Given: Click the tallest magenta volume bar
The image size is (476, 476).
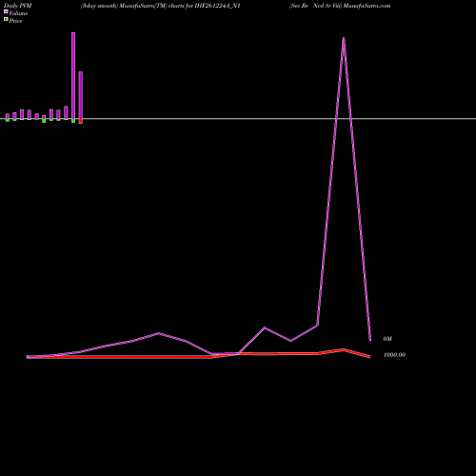Looking at the screenshot, I should [73, 76].
